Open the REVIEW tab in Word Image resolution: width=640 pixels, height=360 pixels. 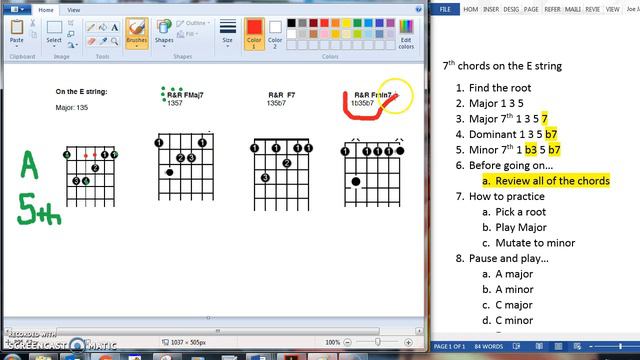click(x=593, y=9)
